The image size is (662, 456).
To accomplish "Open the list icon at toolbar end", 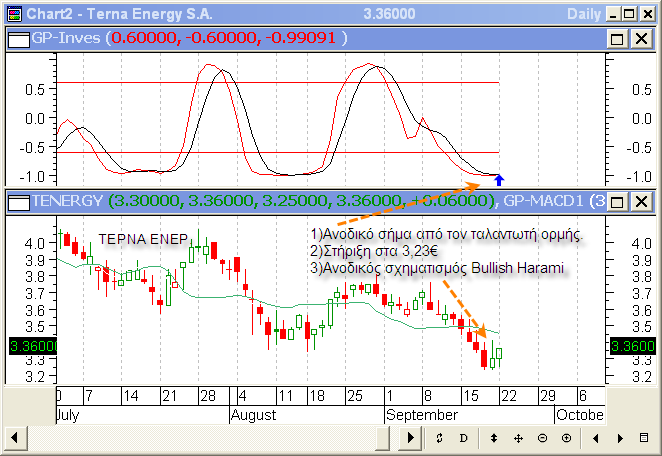I will click(645, 439).
